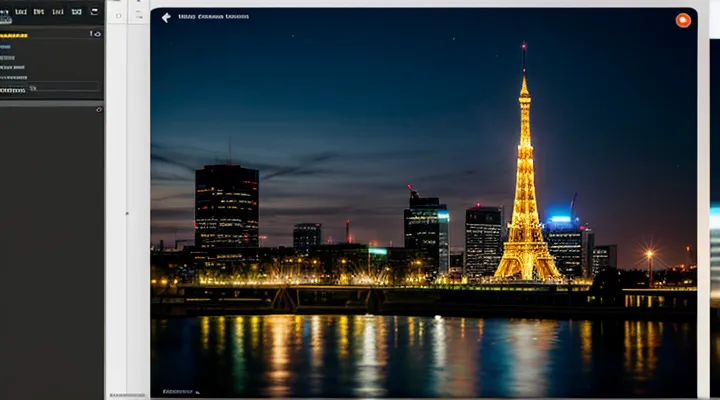Screen dimensions: 720x400
Task: Toggle the eye icon beside the yellow row
Action: (x=95, y=34)
